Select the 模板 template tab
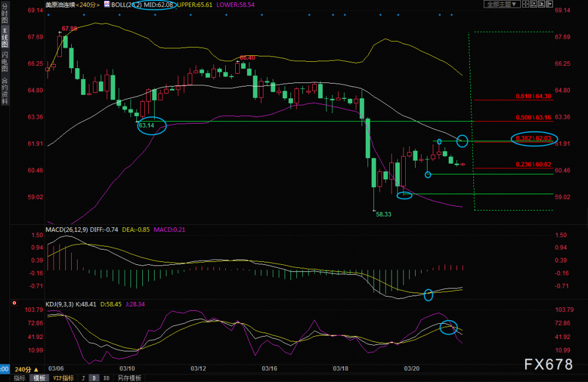 click(x=39, y=378)
